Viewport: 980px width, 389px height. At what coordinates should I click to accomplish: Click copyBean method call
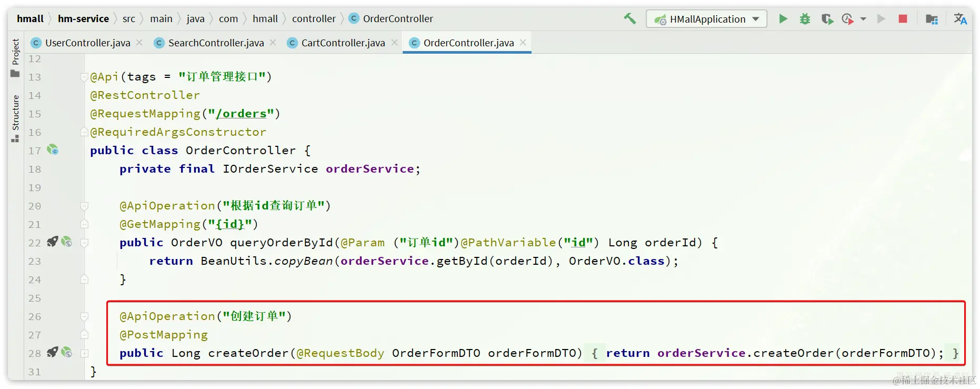pos(304,261)
